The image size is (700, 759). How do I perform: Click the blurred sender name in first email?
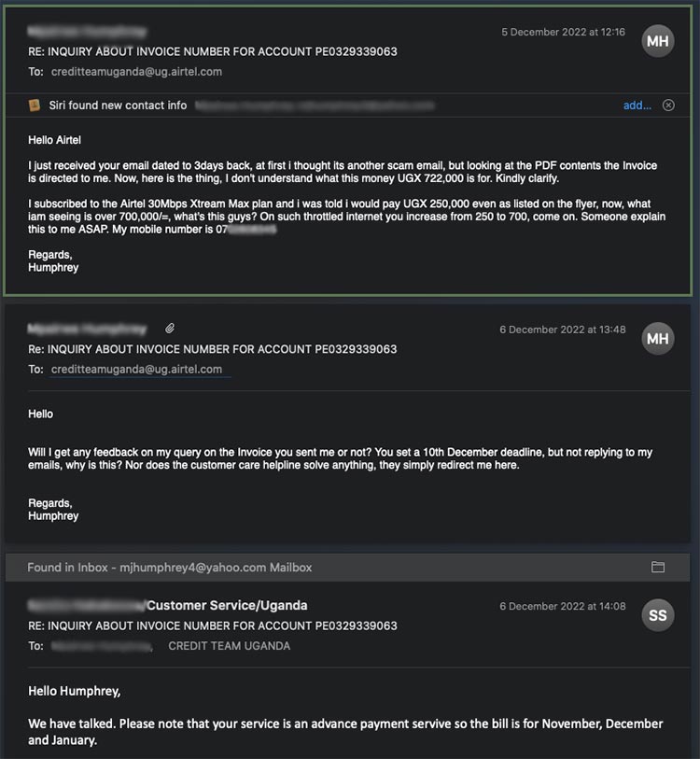tap(87, 32)
